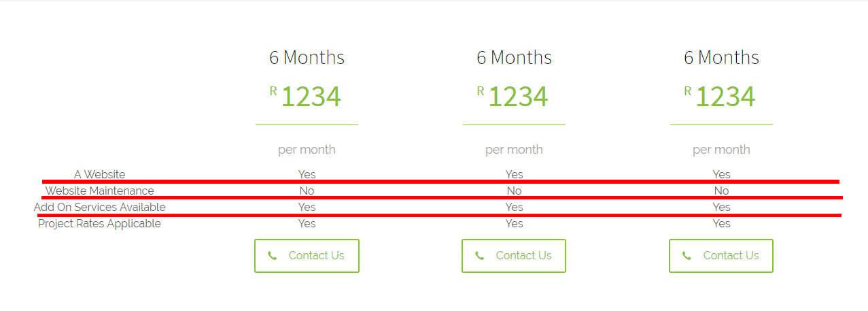Select the rightmost 6 Months plan heading
This screenshot has width=868, height=311.
(x=721, y=57)
